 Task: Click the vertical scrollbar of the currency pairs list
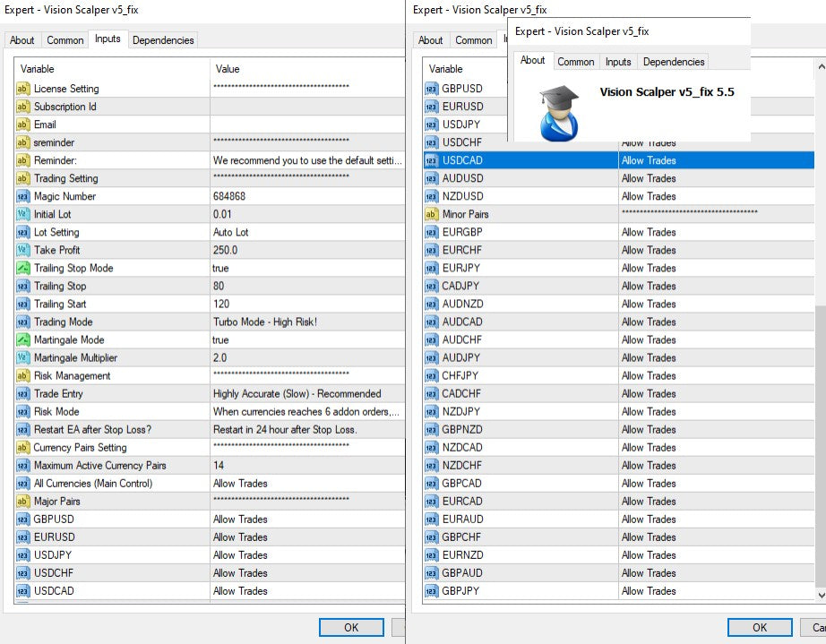820,448
